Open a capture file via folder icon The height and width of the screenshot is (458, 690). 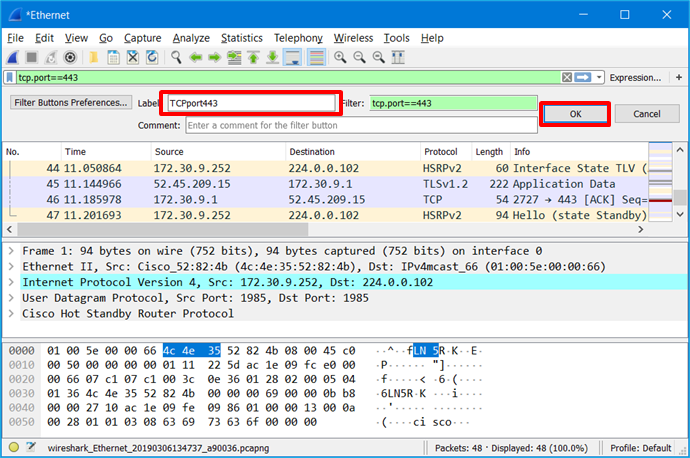[94, 57]
